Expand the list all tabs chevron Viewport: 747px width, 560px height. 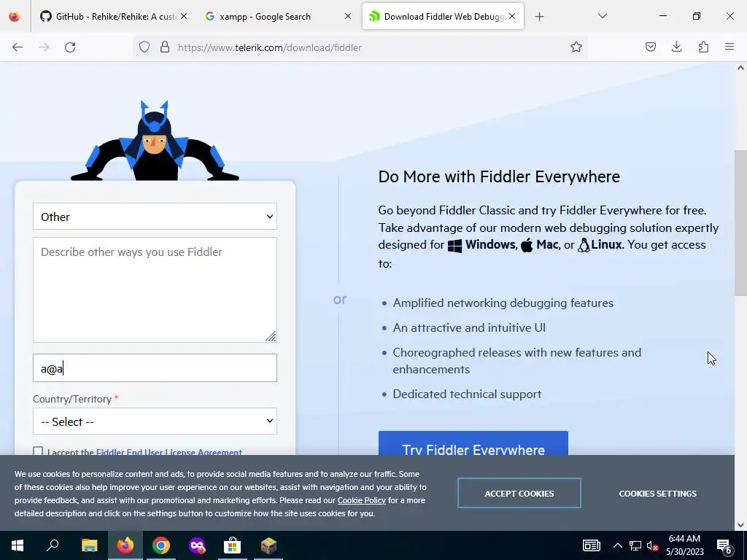(602, 16)
